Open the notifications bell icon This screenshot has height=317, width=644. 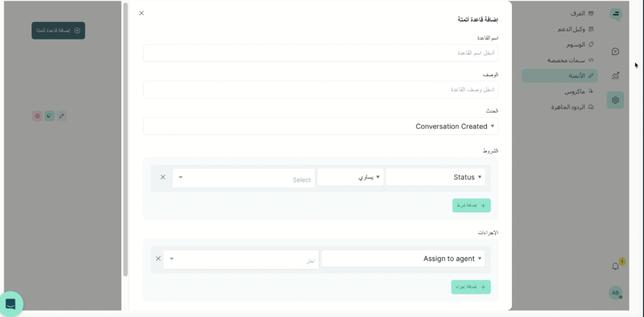615,266
